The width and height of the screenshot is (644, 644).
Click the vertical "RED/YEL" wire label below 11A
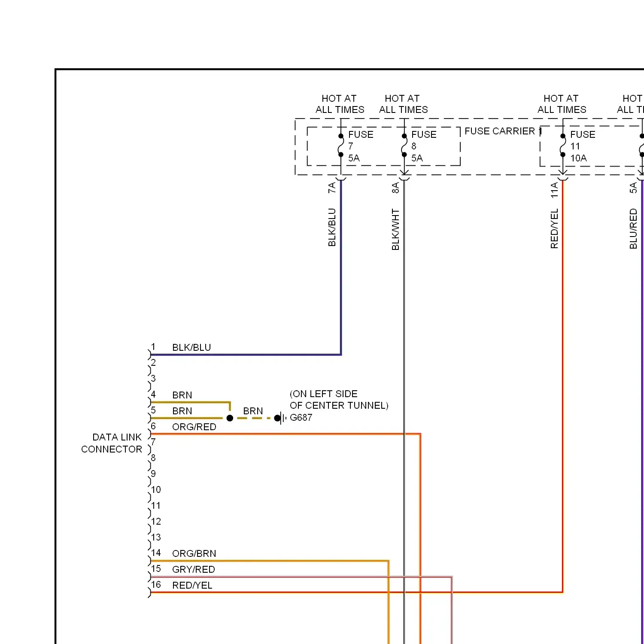(554, 229)
